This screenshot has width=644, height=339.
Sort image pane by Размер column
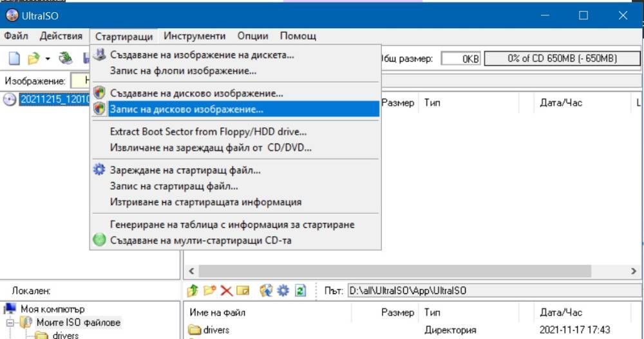click(x=397, y=103)
